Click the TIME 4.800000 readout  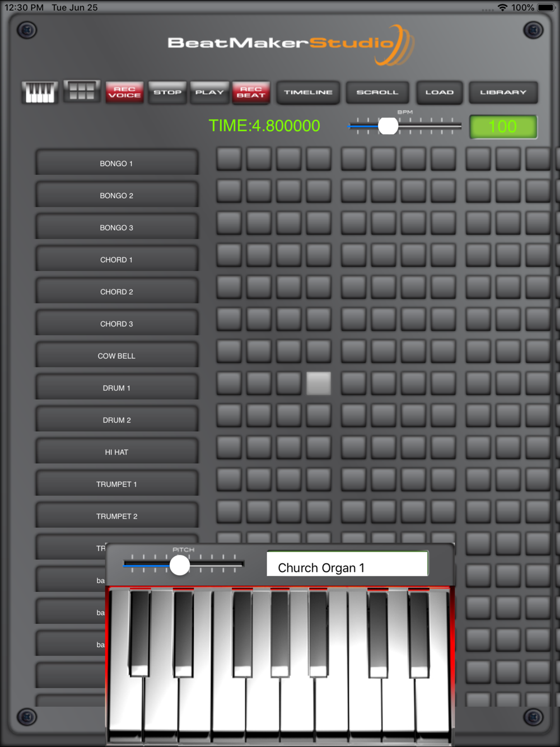pyautogui.click(x=264, y=126)
